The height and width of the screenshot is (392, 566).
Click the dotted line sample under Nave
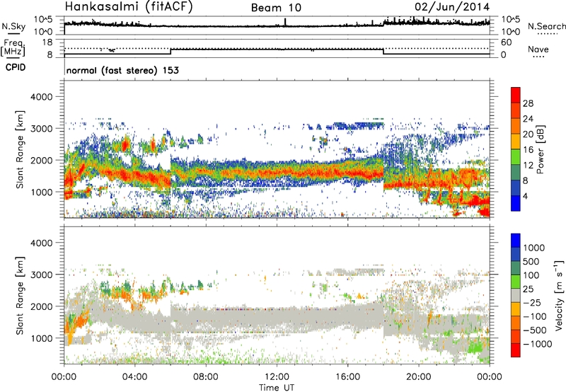click(x=538, y=57)
